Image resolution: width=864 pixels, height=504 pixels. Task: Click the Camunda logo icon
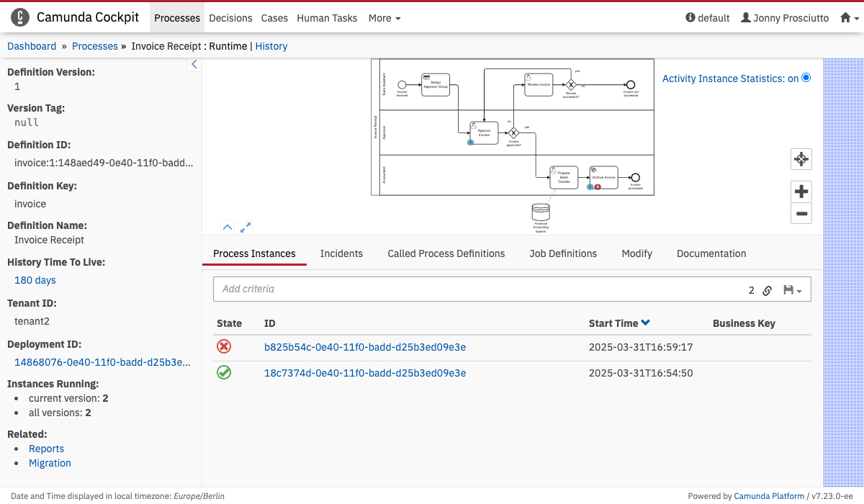20,17
